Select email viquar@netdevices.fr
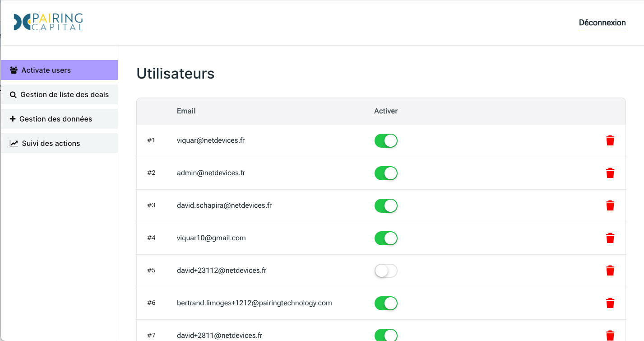Image resolution: width=644 pixels, height=341 pixels. (211, 140)
